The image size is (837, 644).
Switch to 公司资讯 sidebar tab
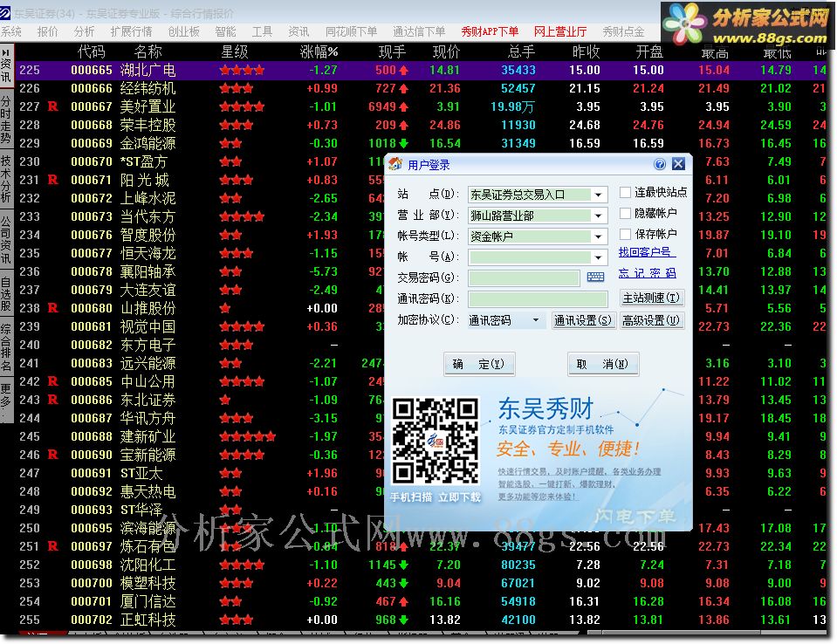tap(6, 241)
